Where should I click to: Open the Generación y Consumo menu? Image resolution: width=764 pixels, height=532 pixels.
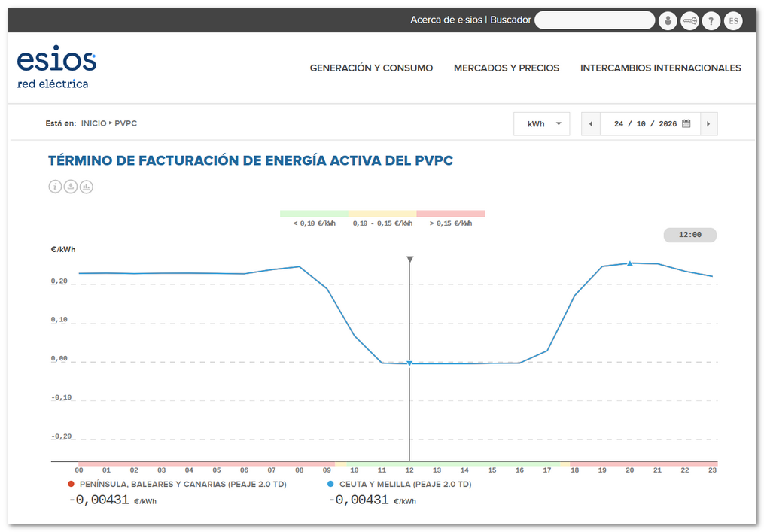coord(371,68)
